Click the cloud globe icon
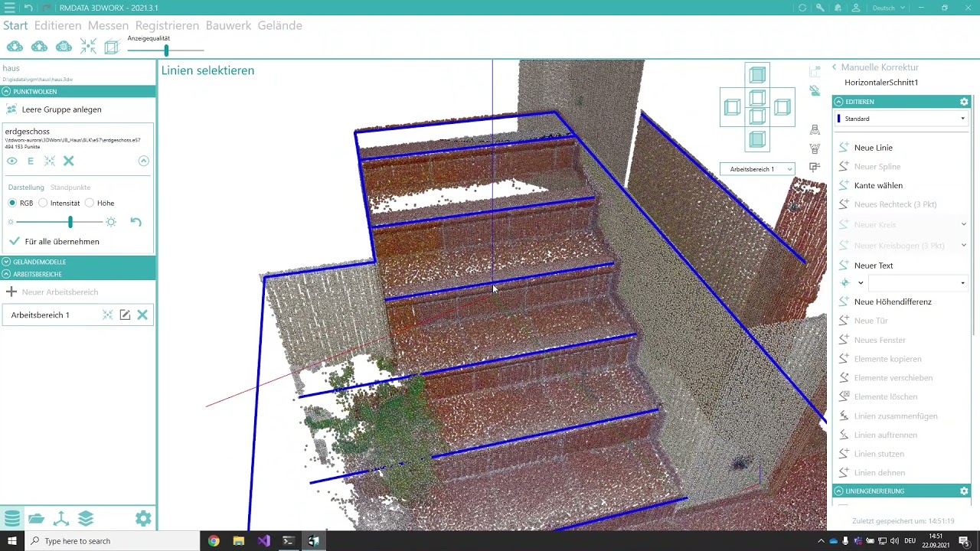This screenshot has height=551, width=980. click(64, 47)
